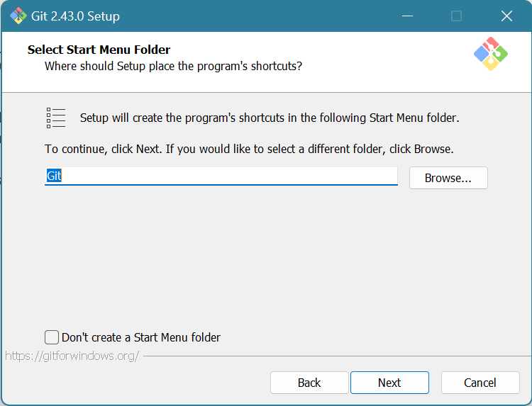Click the highlighted Git text in the folder field
The width and height of the screenshot is (532, 406).
coord(54,176)
